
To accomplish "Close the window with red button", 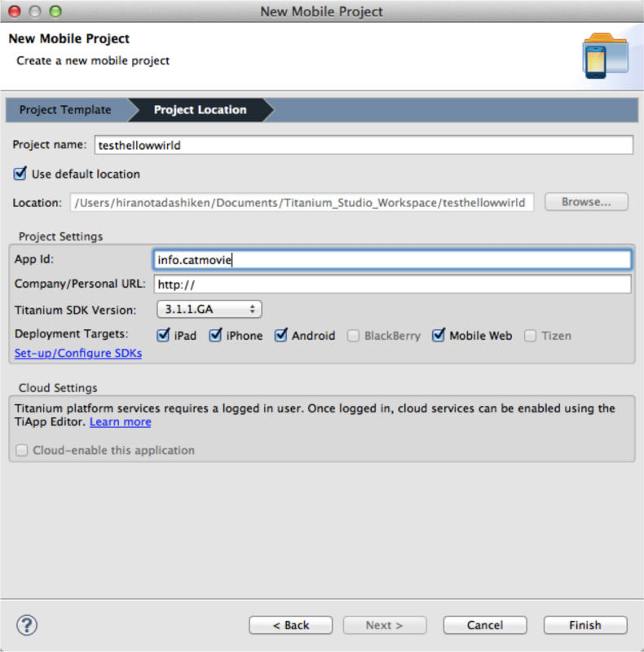I will (15, 11).
